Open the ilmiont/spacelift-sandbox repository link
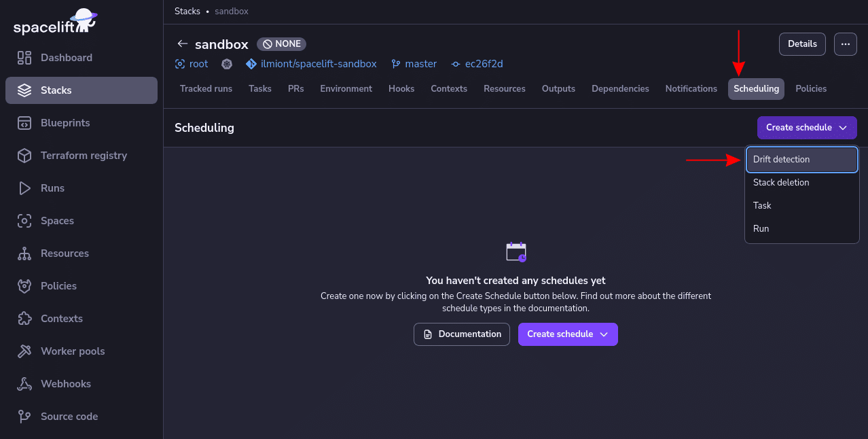The image size is (868, 439). [319, 64]
